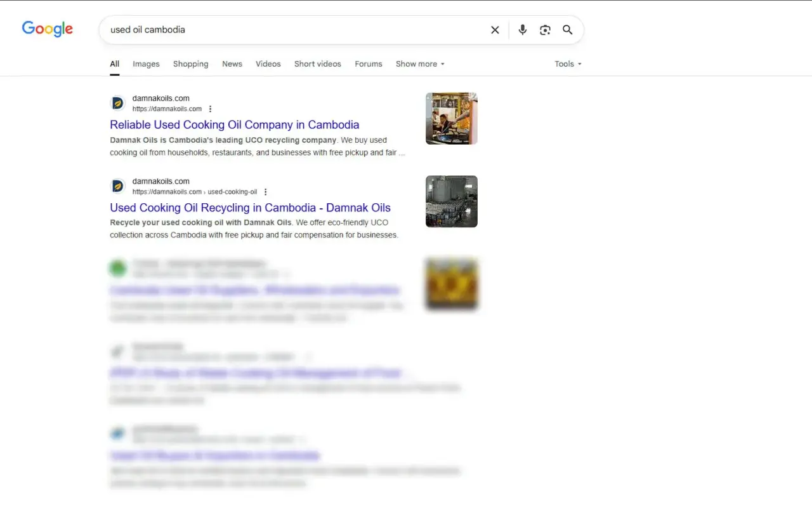Clear the search query with the X button
The height and width of the screenshot is (508, 812).
click(x=495, y=29)
